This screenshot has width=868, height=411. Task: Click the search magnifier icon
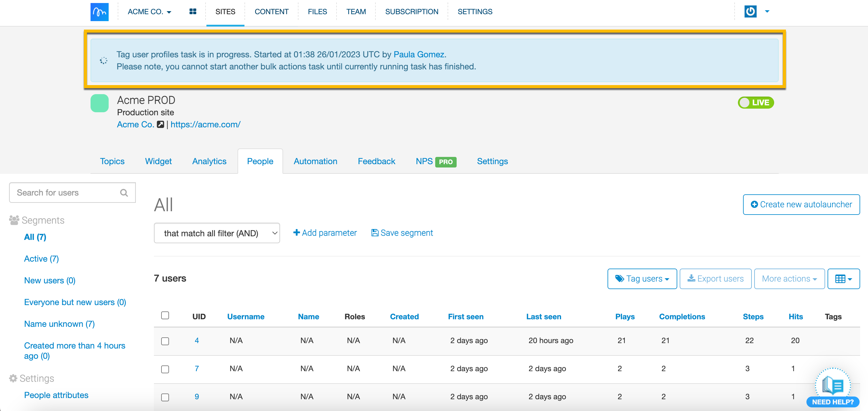(124, 193)
